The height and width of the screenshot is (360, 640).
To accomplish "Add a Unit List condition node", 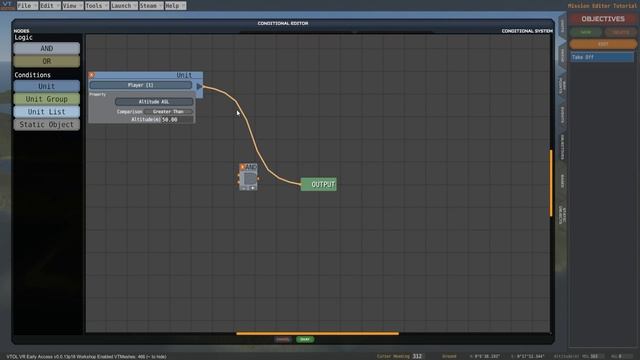I will pyautogui.click(x=47, y=111).
